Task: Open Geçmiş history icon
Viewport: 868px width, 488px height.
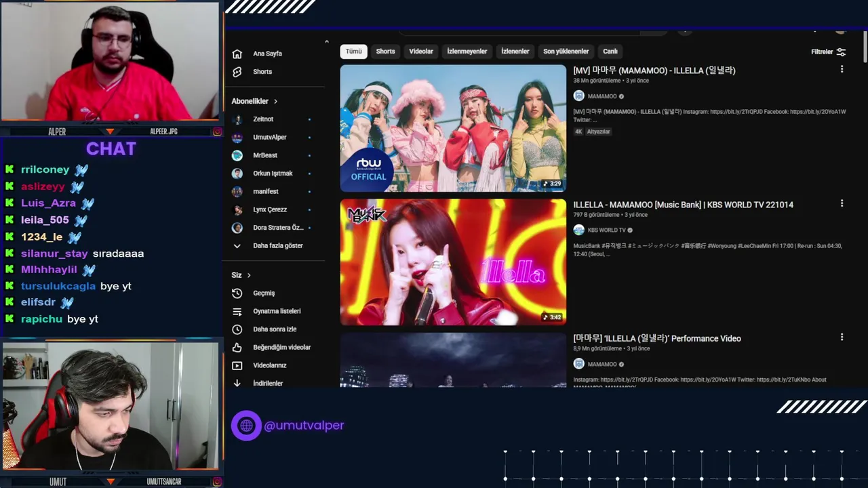Action: [237, 293]
